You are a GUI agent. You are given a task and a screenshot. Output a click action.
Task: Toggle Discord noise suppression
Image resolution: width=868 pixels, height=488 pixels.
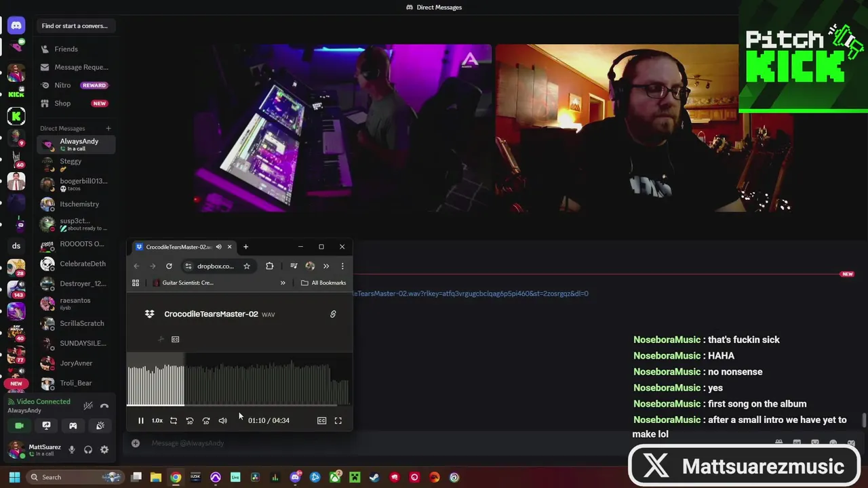click(x=88, y=406)
